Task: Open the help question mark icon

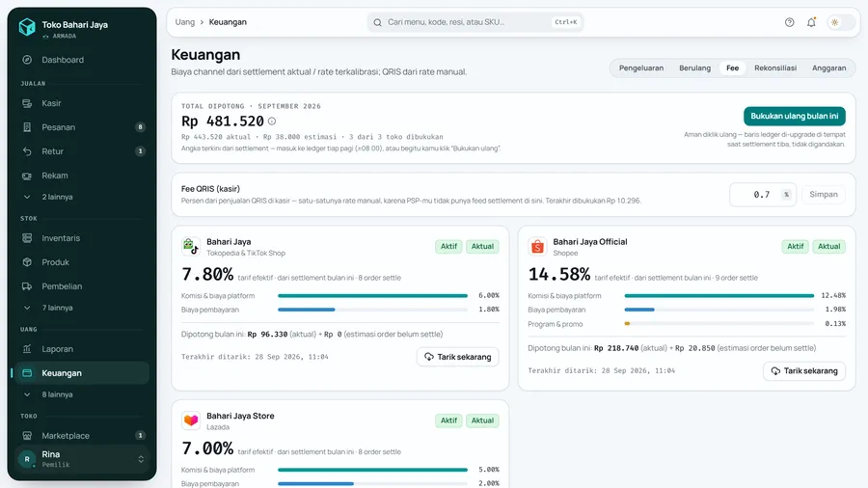Action: (x=789, y=22)
